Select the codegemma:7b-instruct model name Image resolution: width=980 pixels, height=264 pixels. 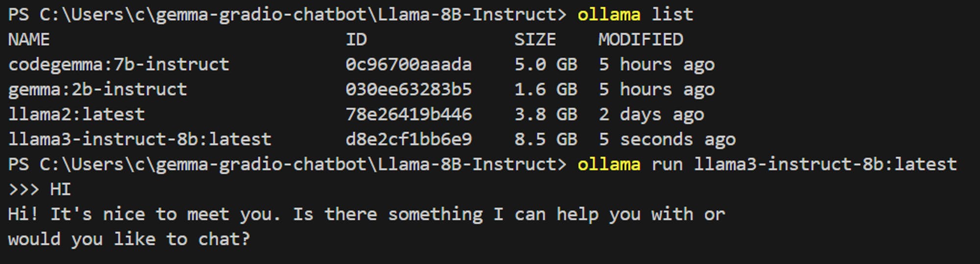[119, 65]
